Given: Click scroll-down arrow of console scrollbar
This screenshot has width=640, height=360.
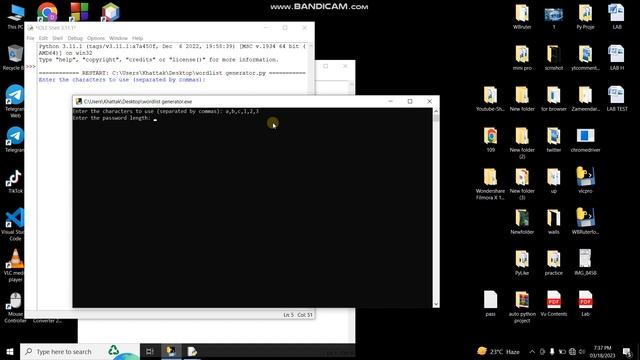Looking at the screenshot, I should coord(436,304).
